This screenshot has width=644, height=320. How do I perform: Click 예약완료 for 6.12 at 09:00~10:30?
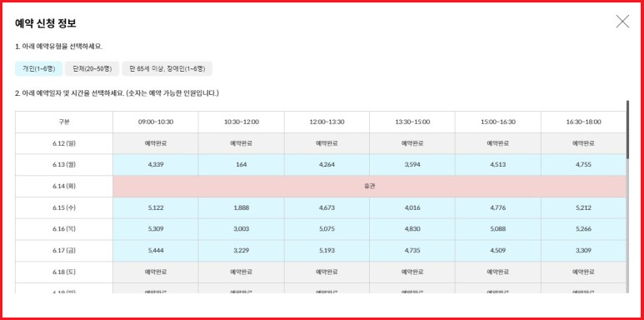pos(155,143)
